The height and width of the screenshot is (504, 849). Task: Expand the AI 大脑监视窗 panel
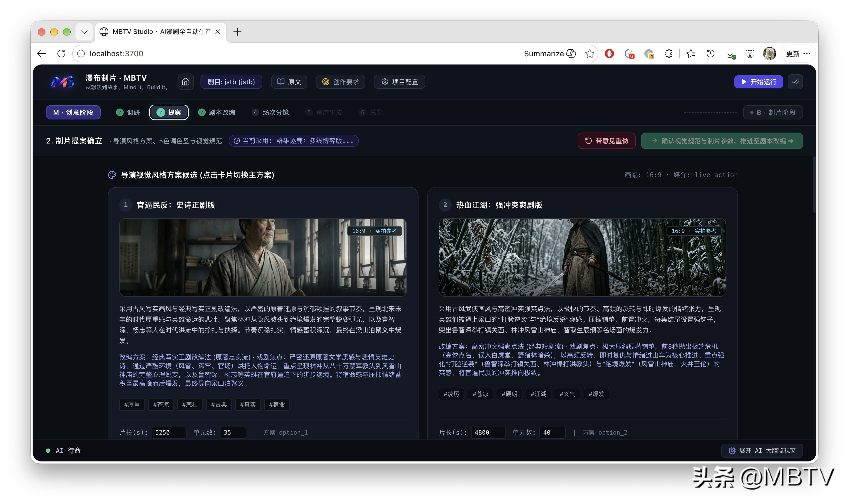[x=762, y=451]
